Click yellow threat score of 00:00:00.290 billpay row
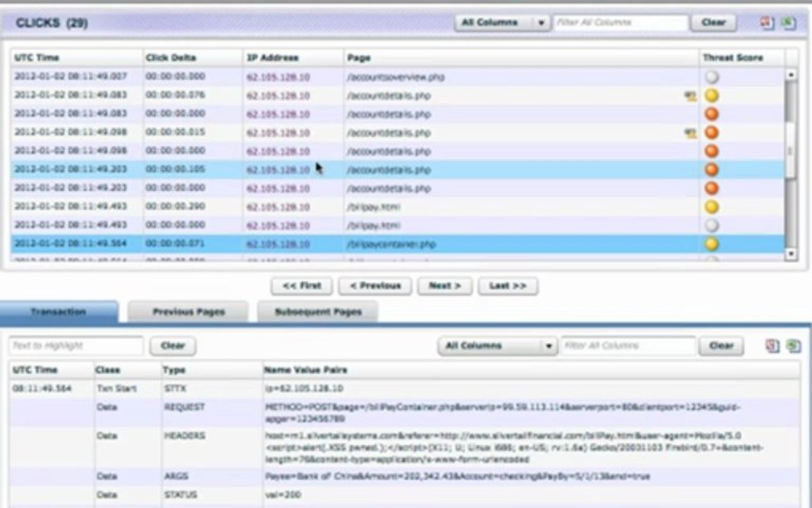Screen dimensions: 812x508 tap(712, 207)
